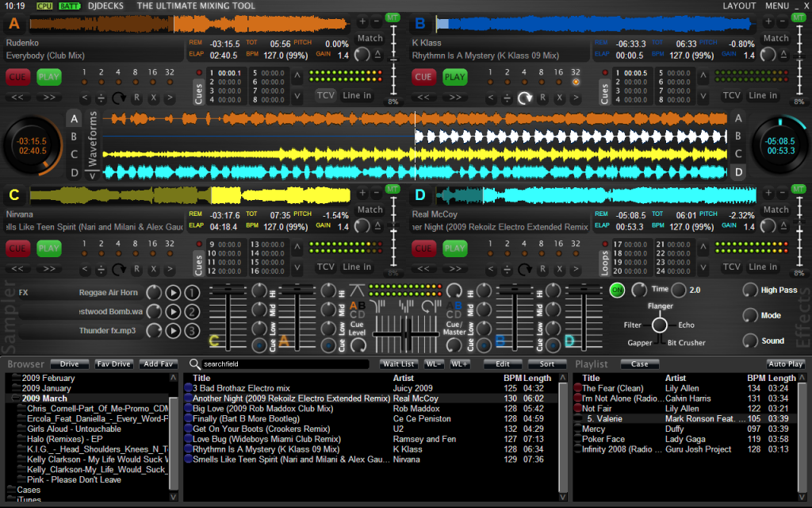Click deck A's loop reload arrow icon
This screenshot has height=508, width=812.
[119, 98]
